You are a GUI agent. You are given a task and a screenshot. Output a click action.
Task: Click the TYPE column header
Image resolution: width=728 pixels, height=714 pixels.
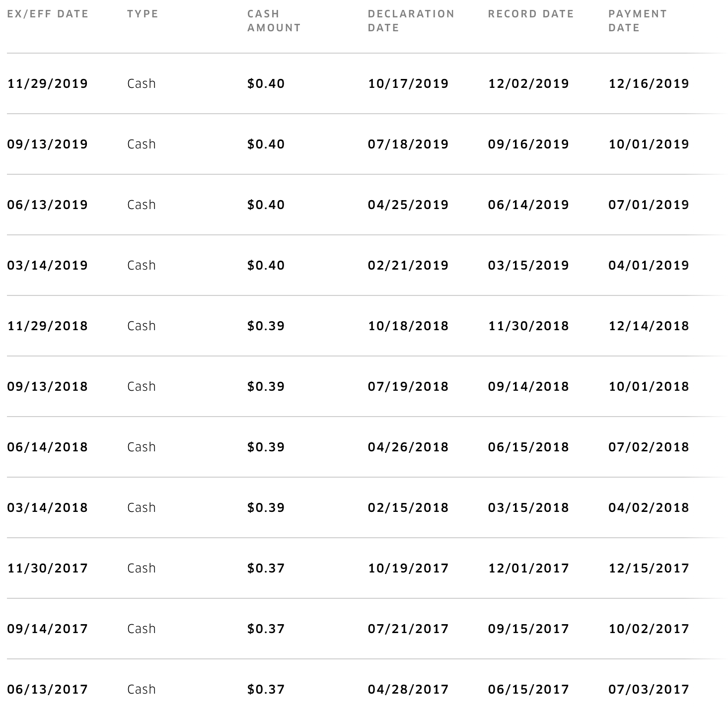143,14
